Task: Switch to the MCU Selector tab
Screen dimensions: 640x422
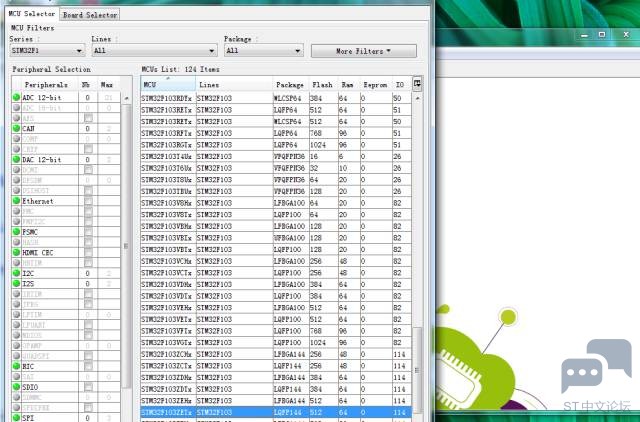Action: pos(32,14)
